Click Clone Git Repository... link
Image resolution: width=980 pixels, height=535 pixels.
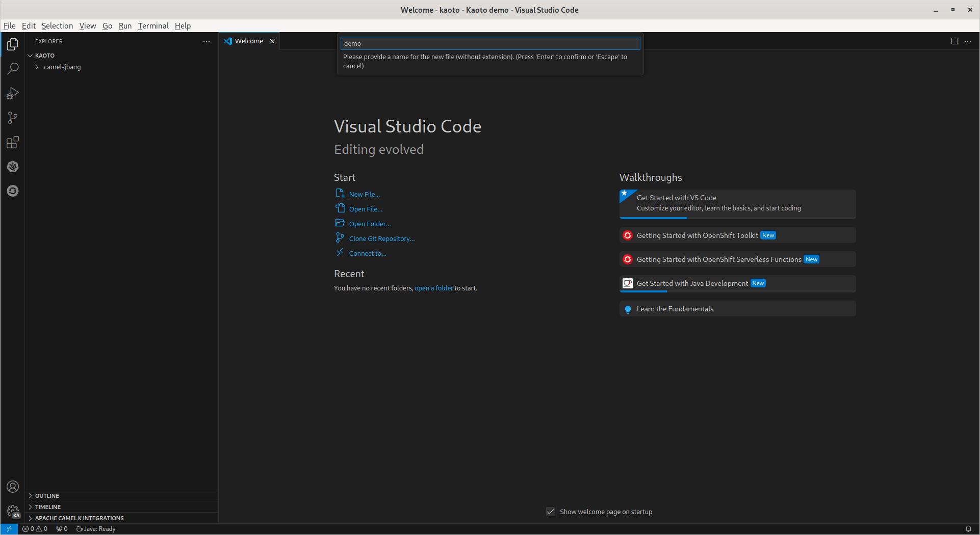click(382, 238)
